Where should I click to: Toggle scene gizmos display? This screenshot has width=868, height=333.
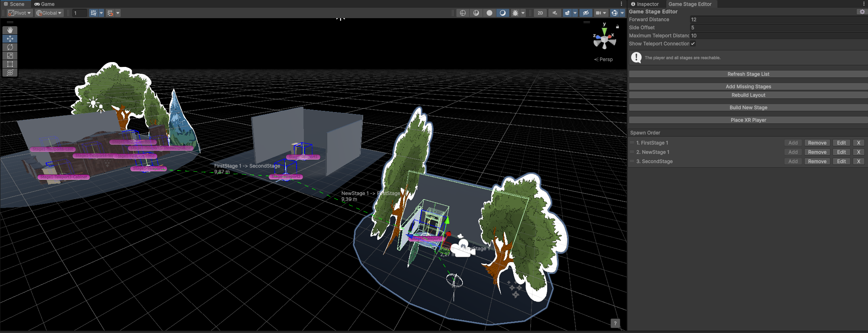tap(614, 13)
